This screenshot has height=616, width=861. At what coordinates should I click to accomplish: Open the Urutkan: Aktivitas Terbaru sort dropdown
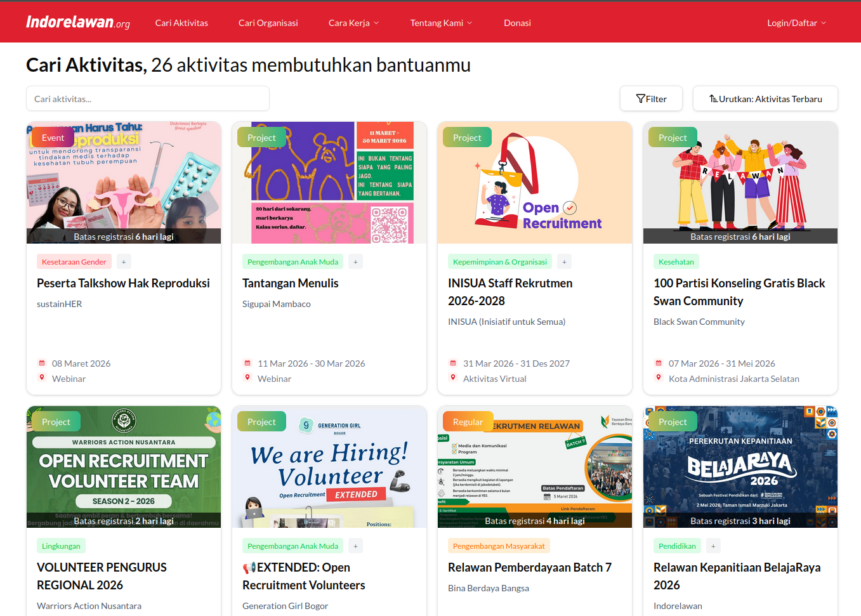(x=765, y=99)
